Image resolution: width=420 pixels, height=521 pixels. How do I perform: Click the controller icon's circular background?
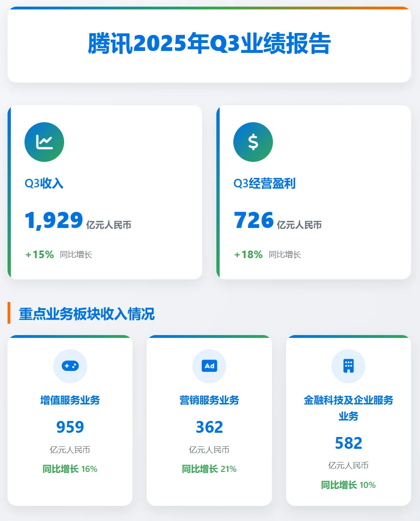coord(70,366)
